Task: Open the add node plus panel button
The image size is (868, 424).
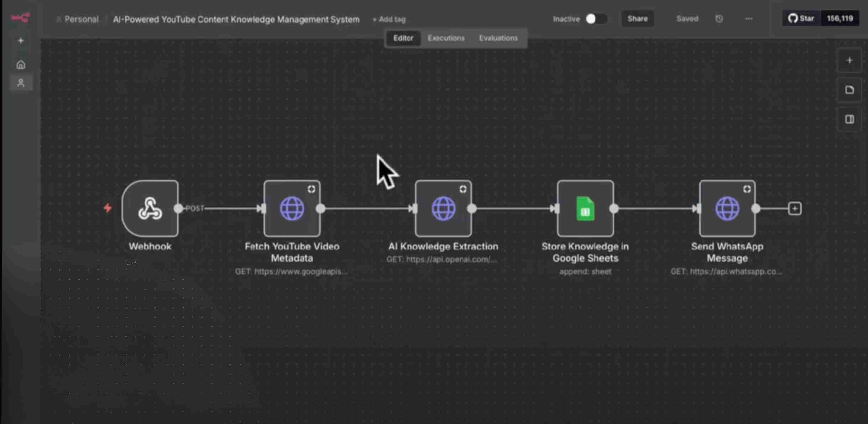Action: click(x=849, y=60)
